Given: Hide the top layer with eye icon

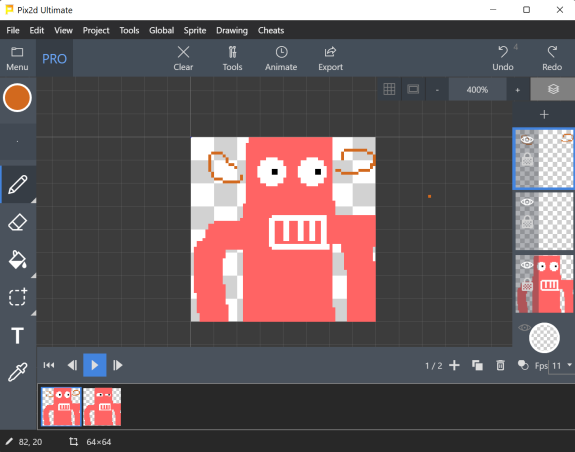Looking at the screenshot, I should (527, 139).
